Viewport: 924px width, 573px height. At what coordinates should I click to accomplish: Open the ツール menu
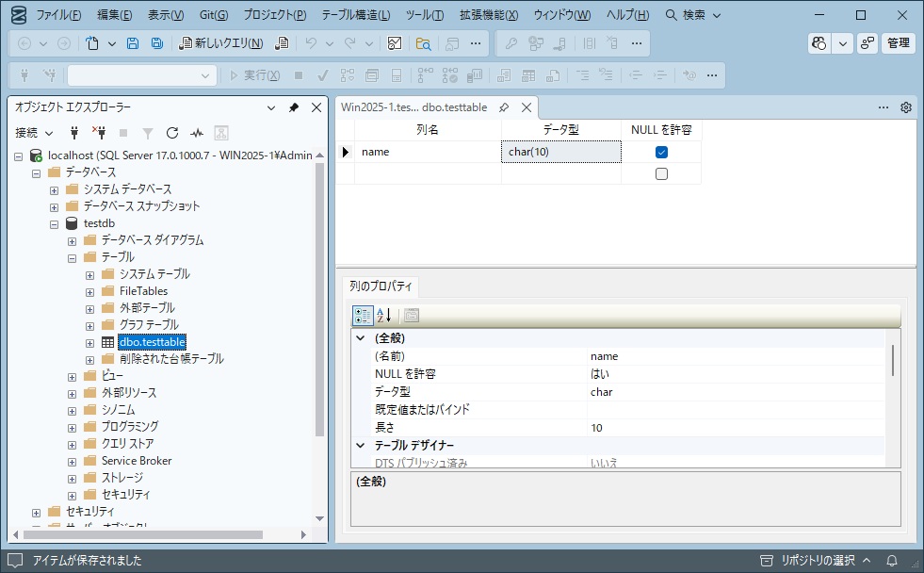426,15
